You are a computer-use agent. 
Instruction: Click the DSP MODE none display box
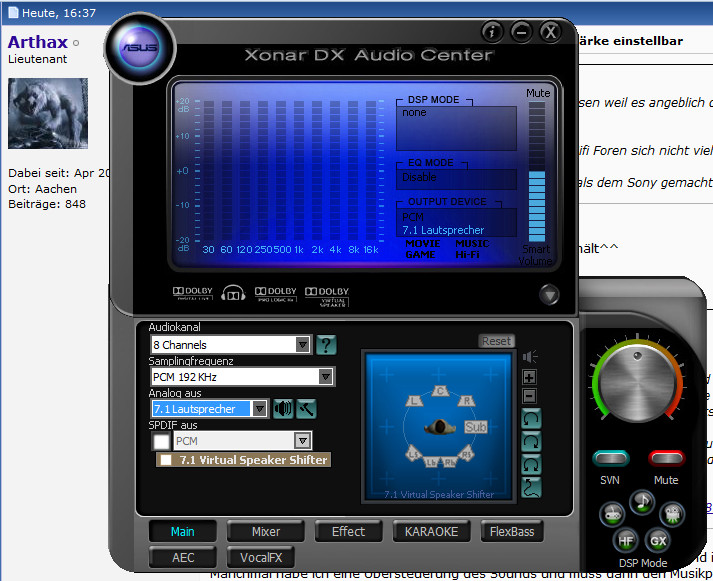(456, 128)
